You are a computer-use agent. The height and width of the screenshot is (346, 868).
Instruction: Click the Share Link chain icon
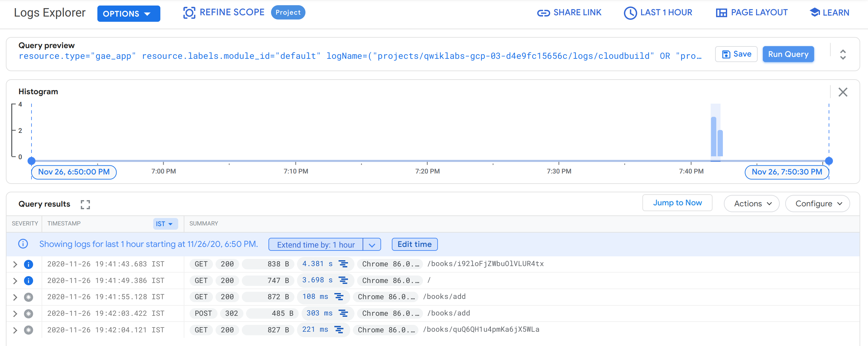coord(543,13)
